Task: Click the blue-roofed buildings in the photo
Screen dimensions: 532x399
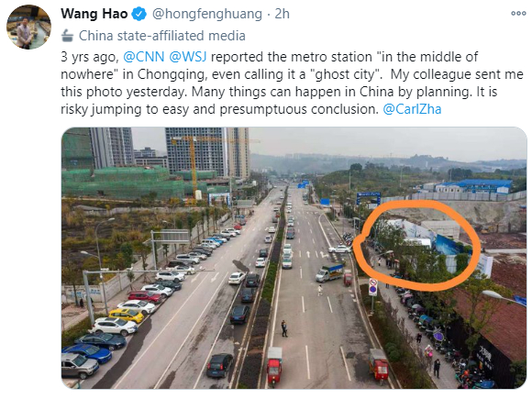Action: [x=473, y=186]
